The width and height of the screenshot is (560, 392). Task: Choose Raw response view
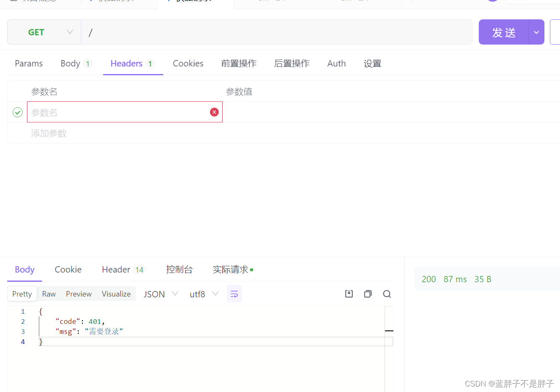click(x=49, y=294)
